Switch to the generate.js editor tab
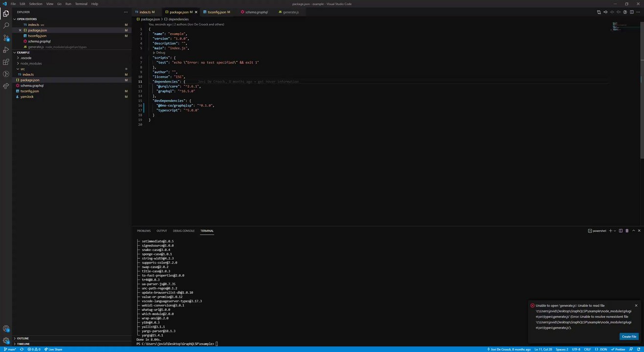Screen dimensions: 644x352 click(291, 12)
